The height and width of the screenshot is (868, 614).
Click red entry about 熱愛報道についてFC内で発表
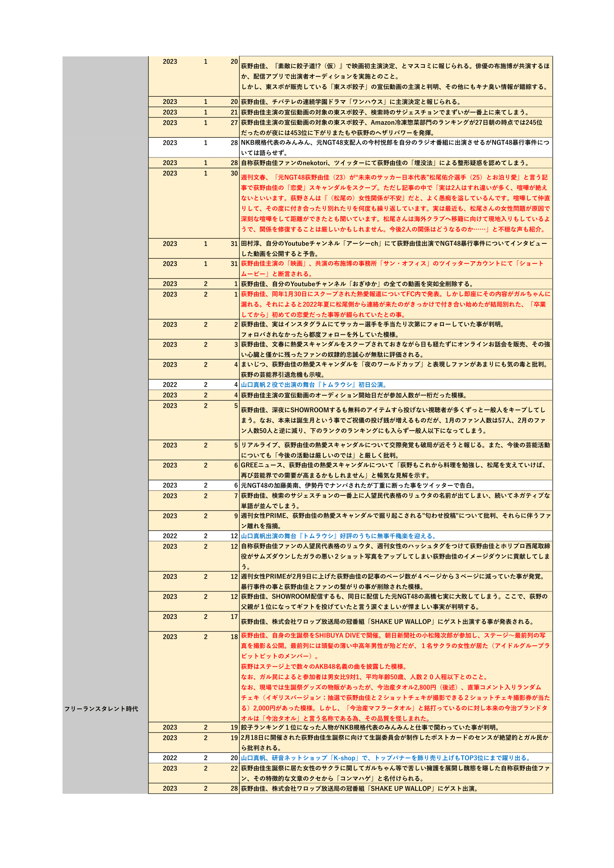point(395,304)
